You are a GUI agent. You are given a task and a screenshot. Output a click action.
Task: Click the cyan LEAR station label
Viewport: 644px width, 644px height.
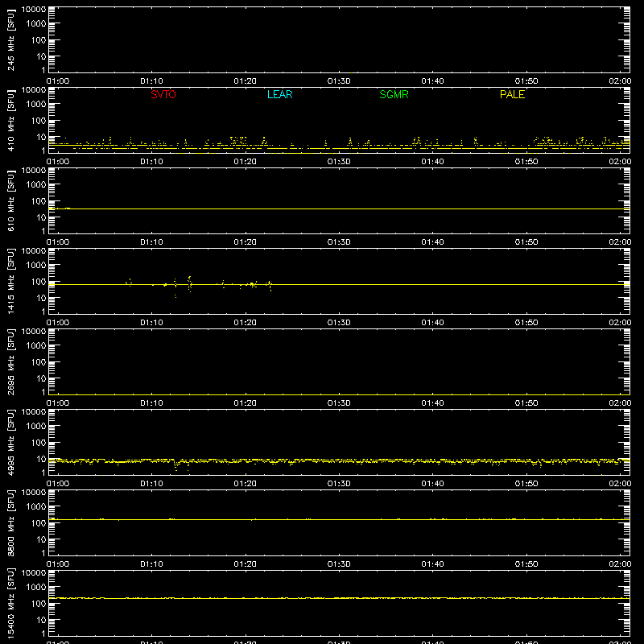click(279, 94)
